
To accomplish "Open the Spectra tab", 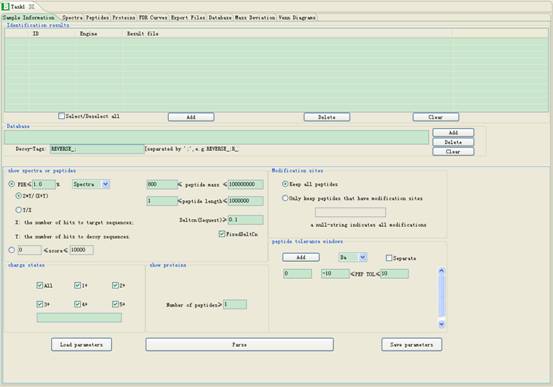I will pos(72,18).
